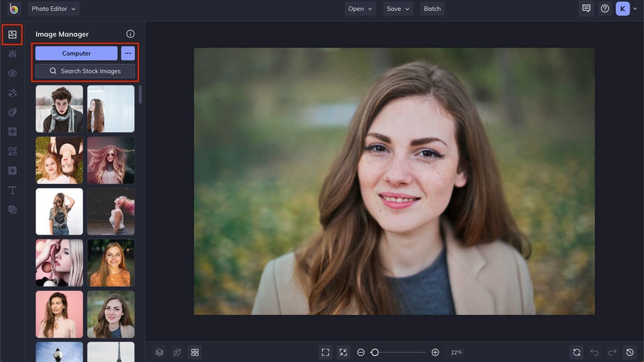The width and height of the screenshot is (644, 362).
Task: Click Search Stock Images
Action: point(85,71)
